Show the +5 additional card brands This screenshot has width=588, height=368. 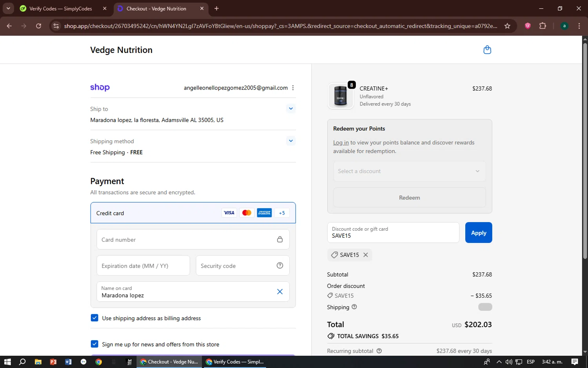[282, 213]
